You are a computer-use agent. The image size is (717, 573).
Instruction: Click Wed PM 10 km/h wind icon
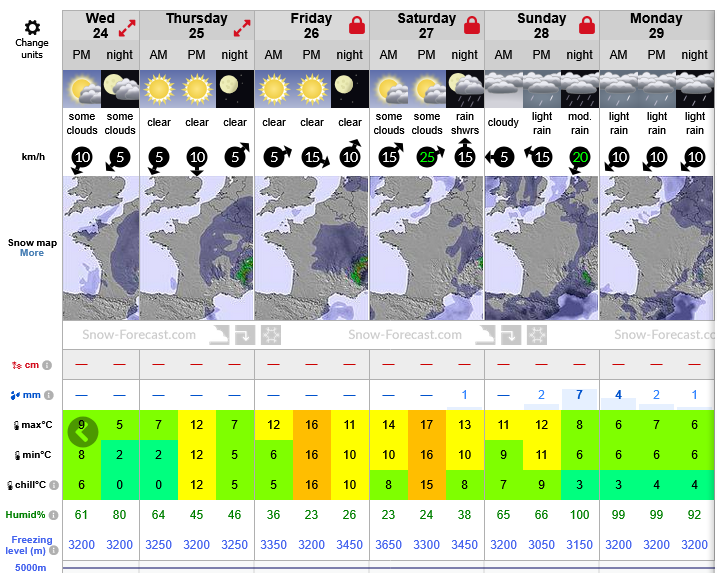82,159
